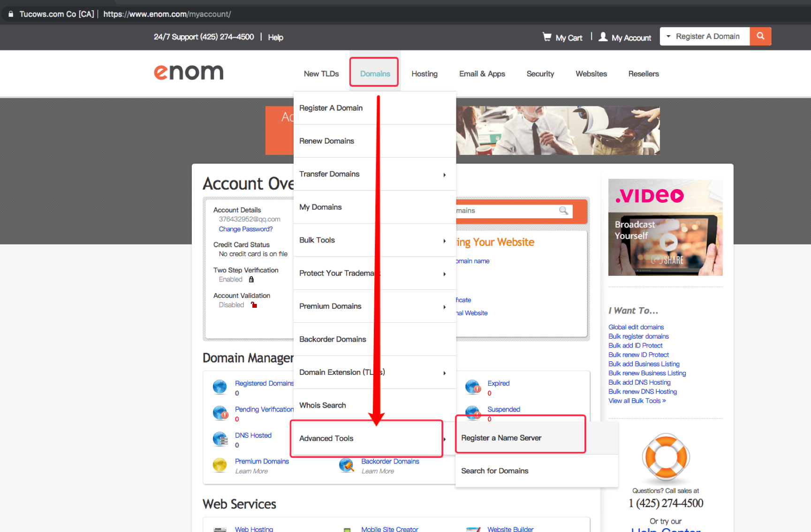Click the orange lifebuoy help icon
The width and height of the screenshot is (811, 532).
[666, 457]
